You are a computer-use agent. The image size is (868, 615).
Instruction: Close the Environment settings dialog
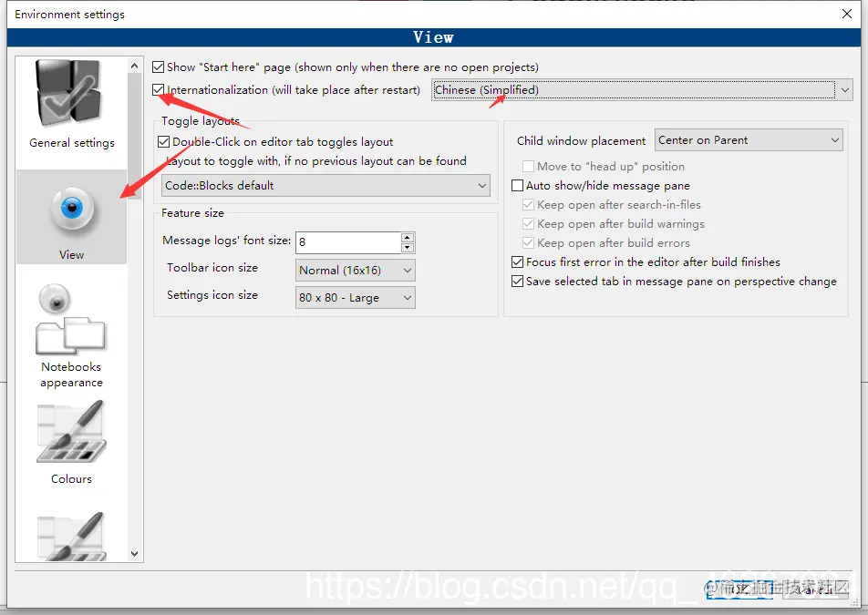pyautogui.click(x=846, y=14)
